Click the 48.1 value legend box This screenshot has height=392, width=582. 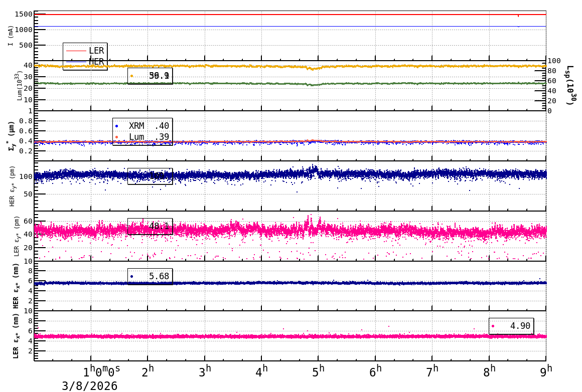[x=150, y=226]
